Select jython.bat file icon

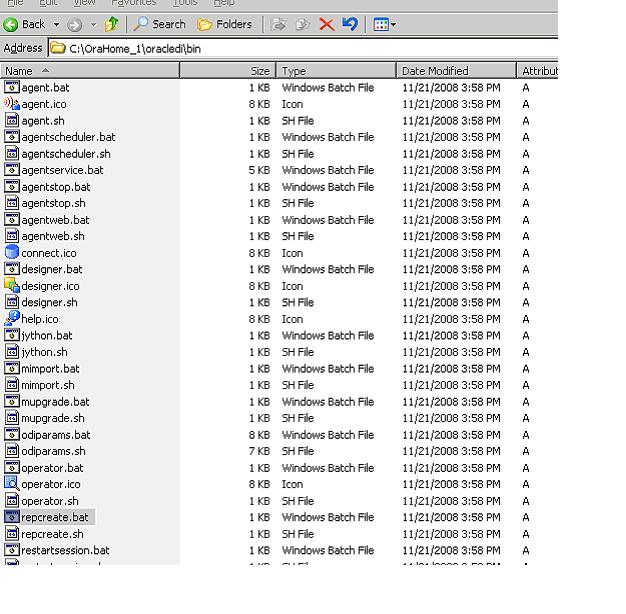point(12,335)
